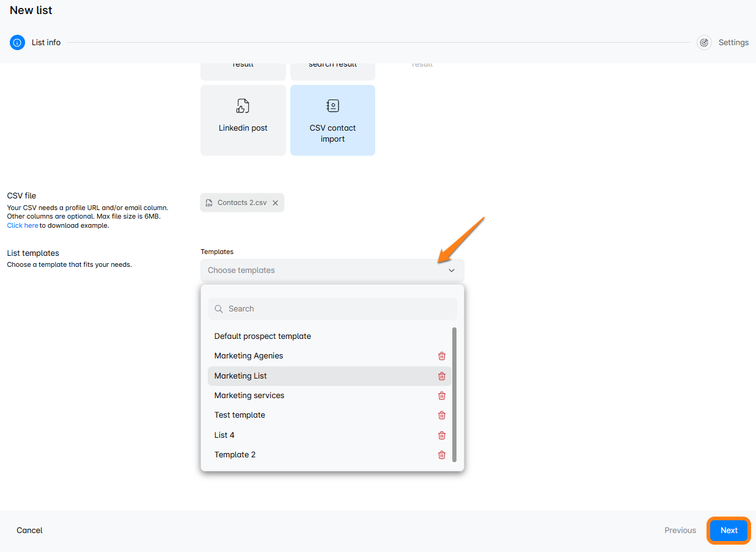This screenshot has height=552, width=756.
Task: Click the template list scrollbar
Action: click(454, 394)
